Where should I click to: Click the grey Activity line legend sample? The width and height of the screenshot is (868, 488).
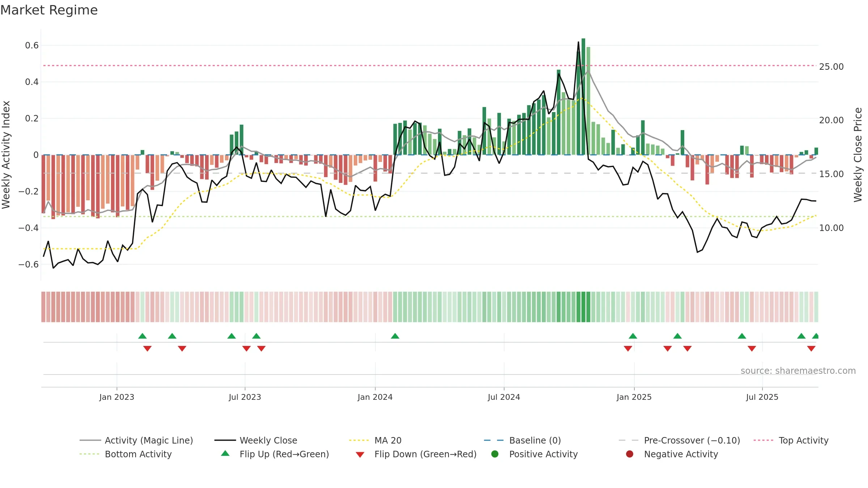tap(90, 440)
